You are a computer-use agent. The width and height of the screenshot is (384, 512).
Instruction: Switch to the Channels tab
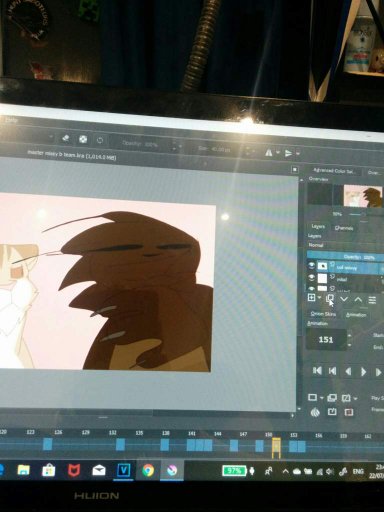[343, 228]
